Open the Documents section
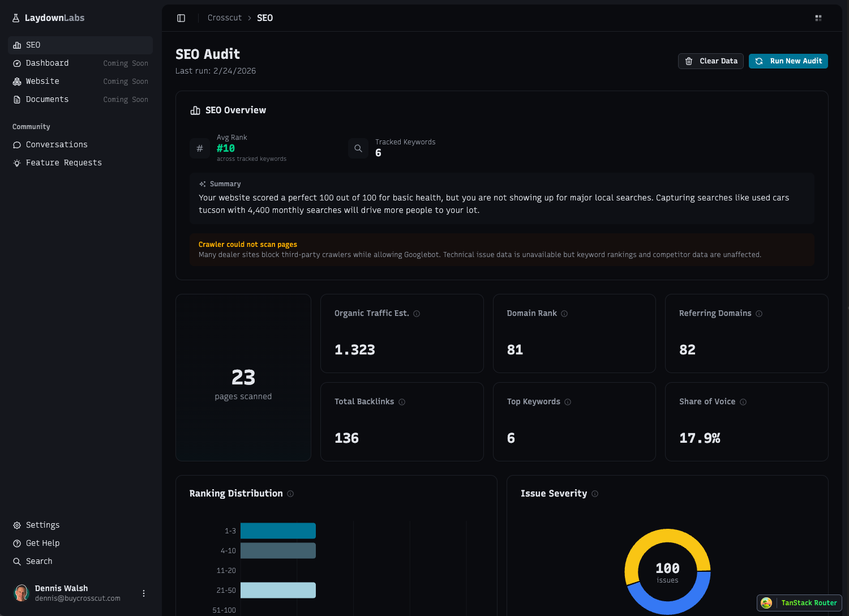The height and width of the screenshot is (616, 849). [x=48, y=99]
